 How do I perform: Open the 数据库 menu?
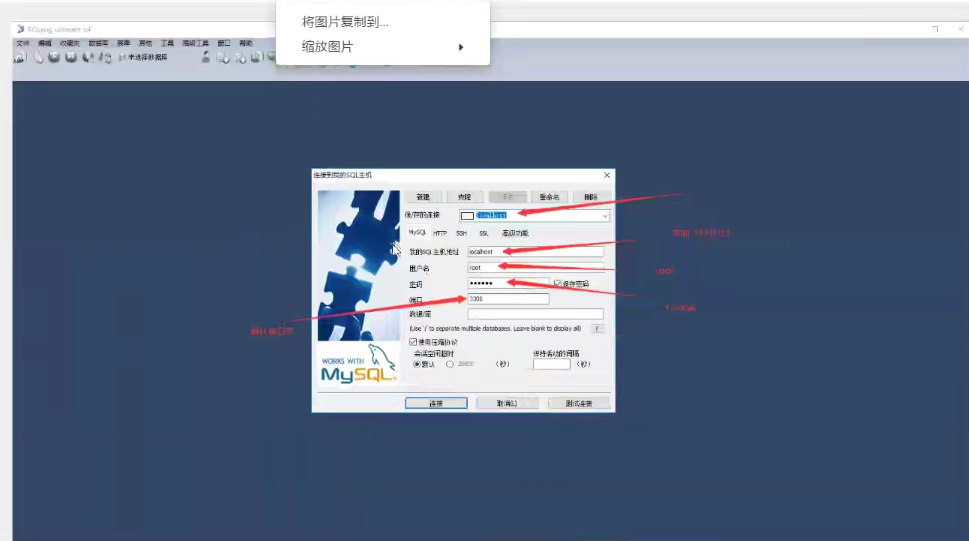(x=98, y=43)
